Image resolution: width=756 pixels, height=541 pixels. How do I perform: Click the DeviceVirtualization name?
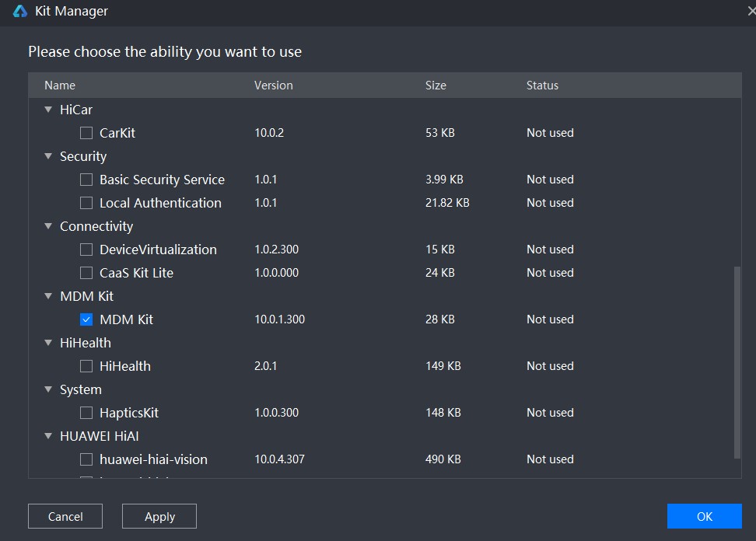point(158,250)
